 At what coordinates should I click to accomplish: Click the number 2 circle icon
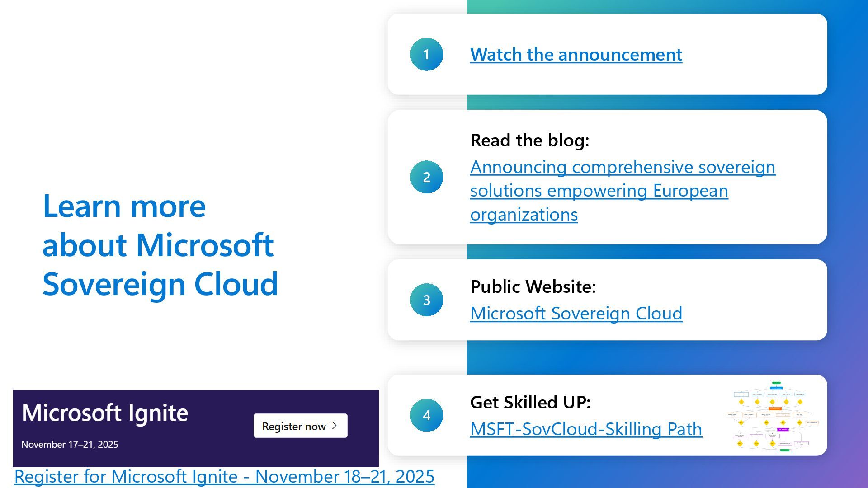[x=426, y=177]
